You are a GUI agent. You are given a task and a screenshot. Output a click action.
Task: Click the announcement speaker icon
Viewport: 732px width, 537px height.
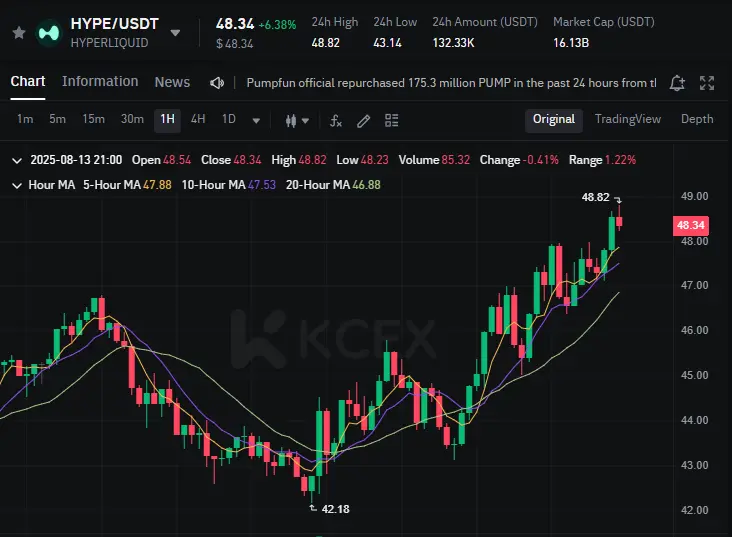point(217,83)
